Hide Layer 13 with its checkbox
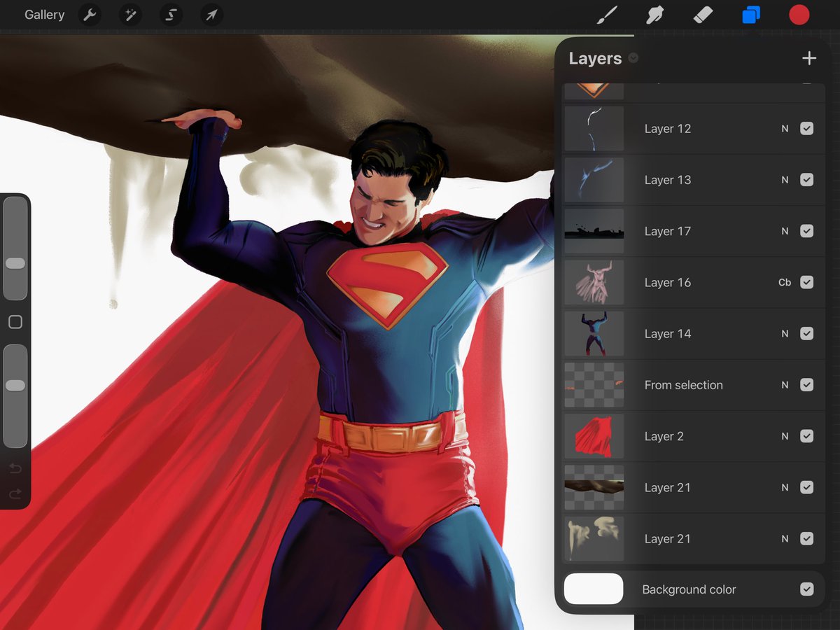 (806, 180)
